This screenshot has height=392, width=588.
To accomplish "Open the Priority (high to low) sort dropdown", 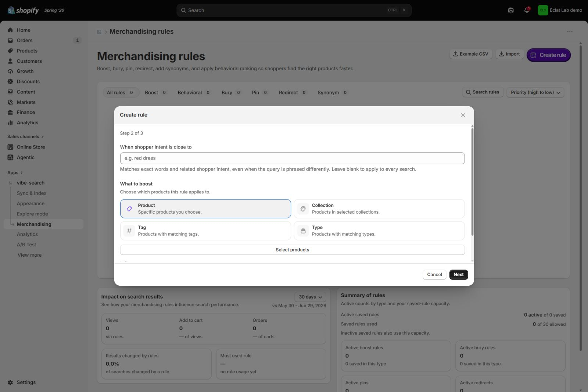I will [x=535, y=92].
